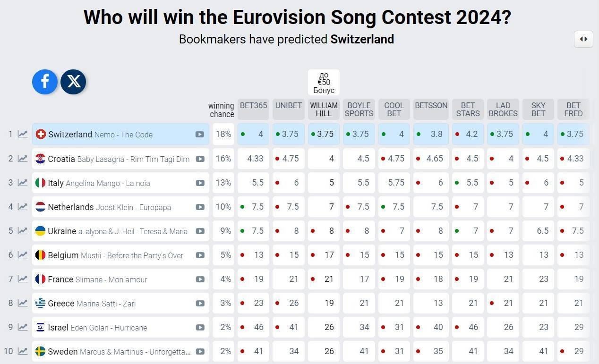The height and width of the screenshot is (364, 599).
Task: Play Sweden's Unforgettable video icon
Action: [200, 351]
